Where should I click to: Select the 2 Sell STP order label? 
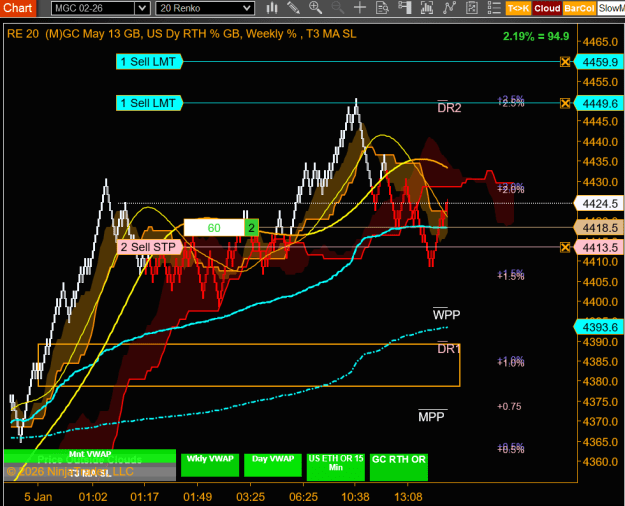tap(150, 247)
